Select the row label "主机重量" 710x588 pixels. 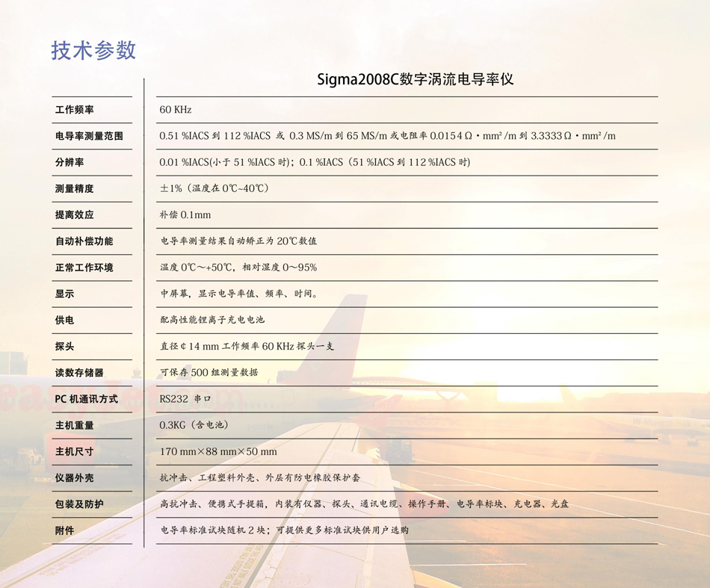74,425
